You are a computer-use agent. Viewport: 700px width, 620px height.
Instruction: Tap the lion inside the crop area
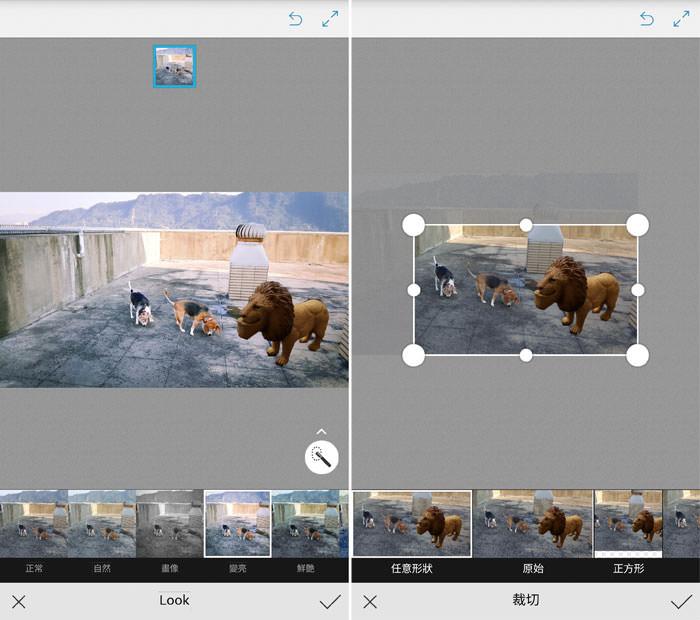[577, 293]
